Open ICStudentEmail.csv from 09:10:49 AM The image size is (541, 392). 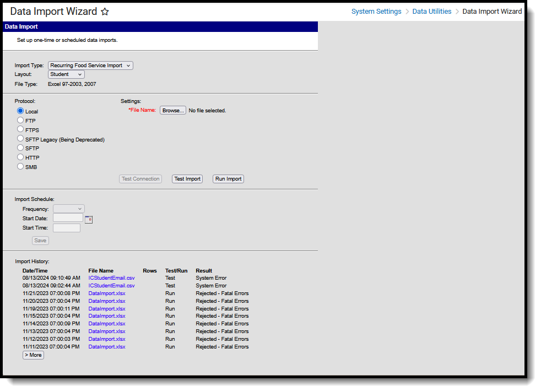point(111,278)
